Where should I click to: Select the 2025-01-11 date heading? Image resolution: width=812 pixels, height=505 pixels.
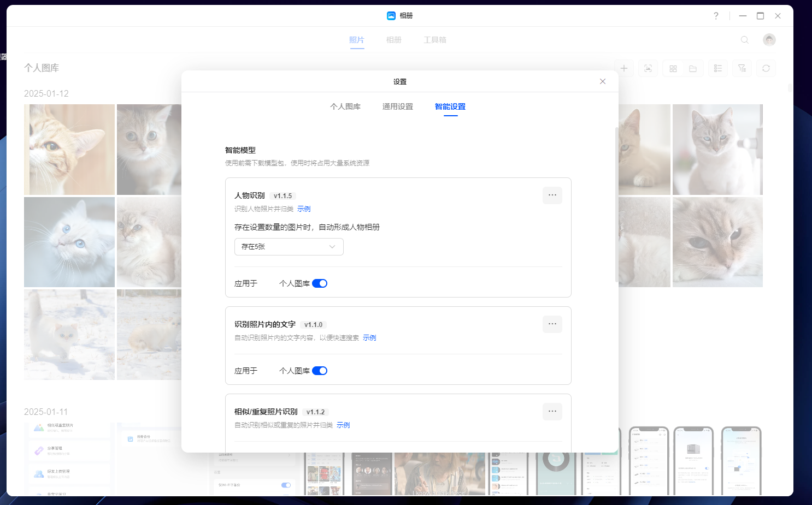[46, 412]
